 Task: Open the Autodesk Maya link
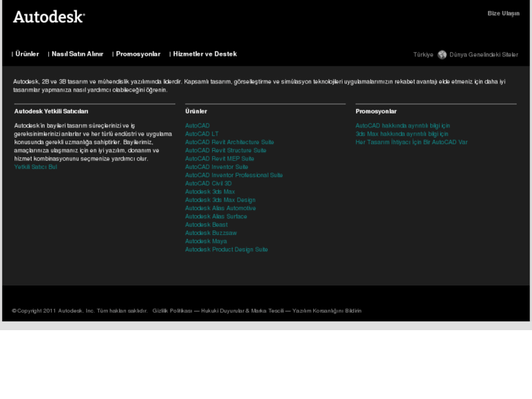coord(206,242)
